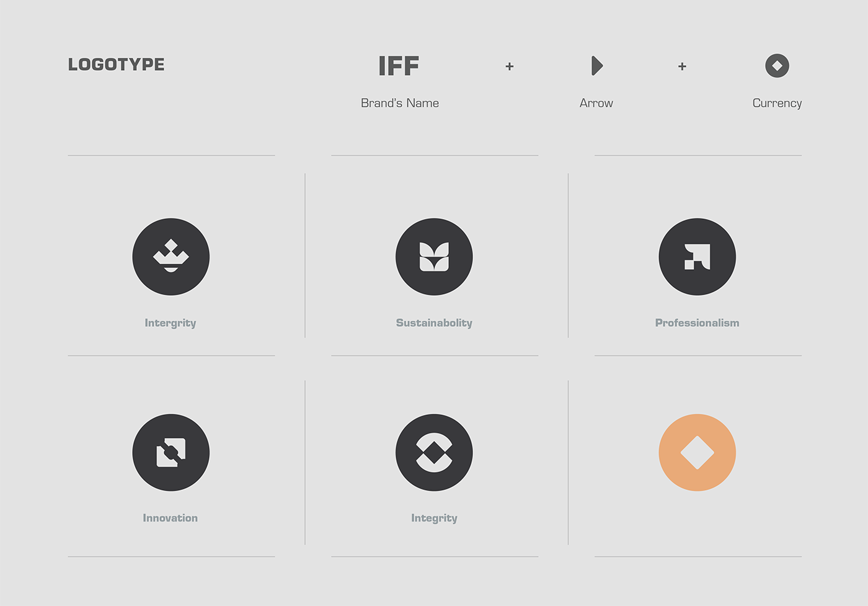Select the Sustainabolity leaf logo icon
This screenshot has height=606, width=868.
pos(434,257)
